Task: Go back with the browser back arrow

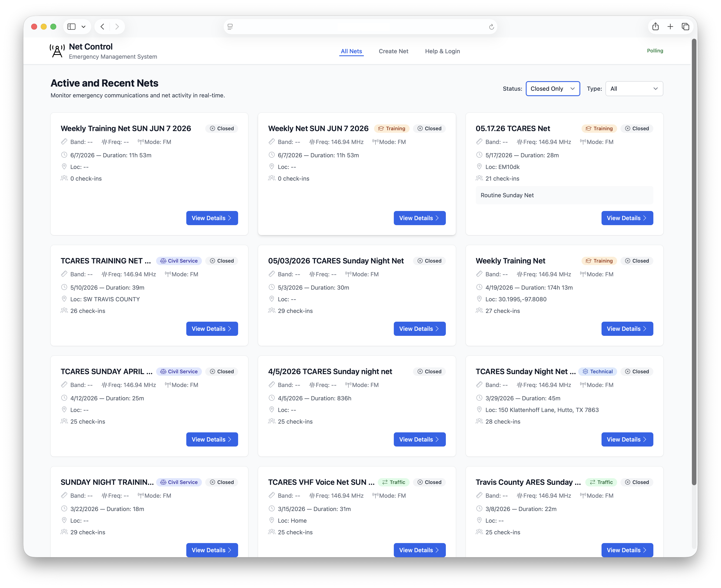Action: click(102, 27)
